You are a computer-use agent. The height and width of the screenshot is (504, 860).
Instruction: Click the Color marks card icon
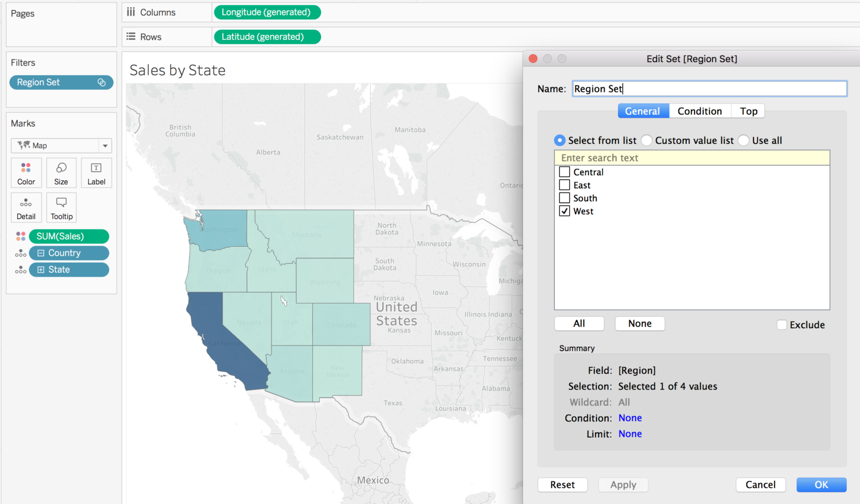click(x=26, y=172)
